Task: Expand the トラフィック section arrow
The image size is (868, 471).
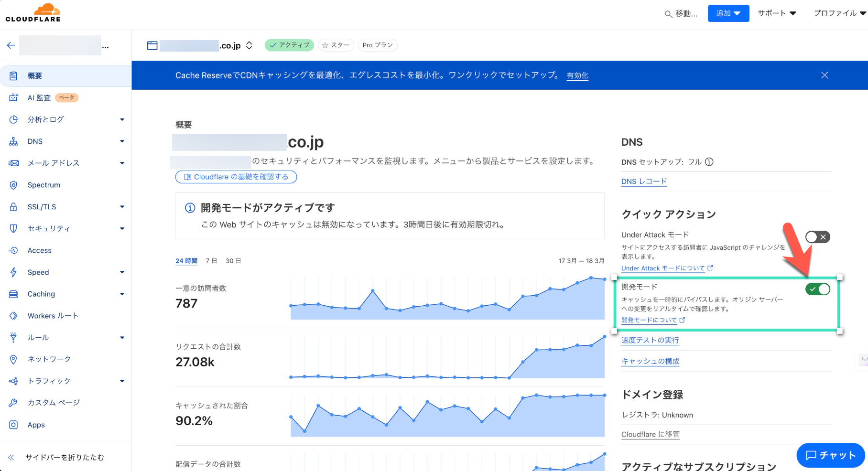Action: pyautogui.click(x=122, y=381)
